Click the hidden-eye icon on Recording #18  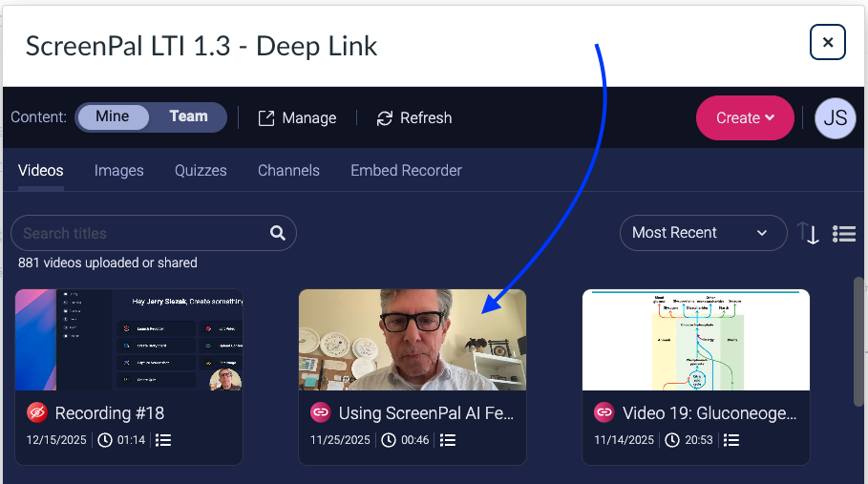(x=37, y=412)
